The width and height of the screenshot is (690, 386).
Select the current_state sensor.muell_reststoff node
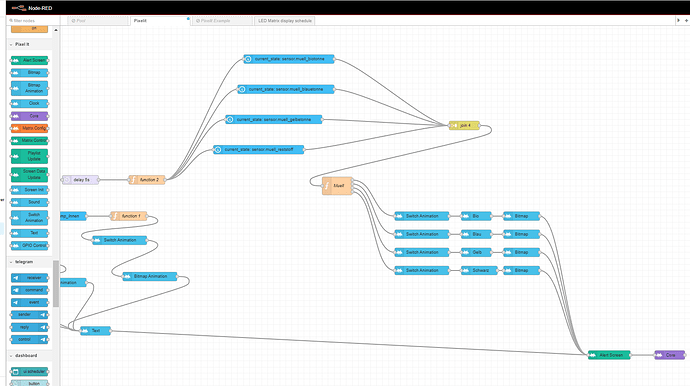259,150
